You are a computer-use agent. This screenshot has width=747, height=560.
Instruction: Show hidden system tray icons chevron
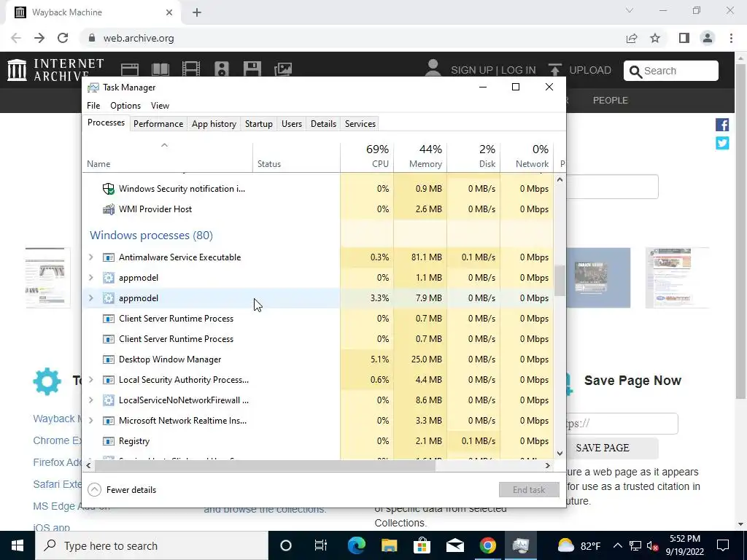(x=617, y=545)
